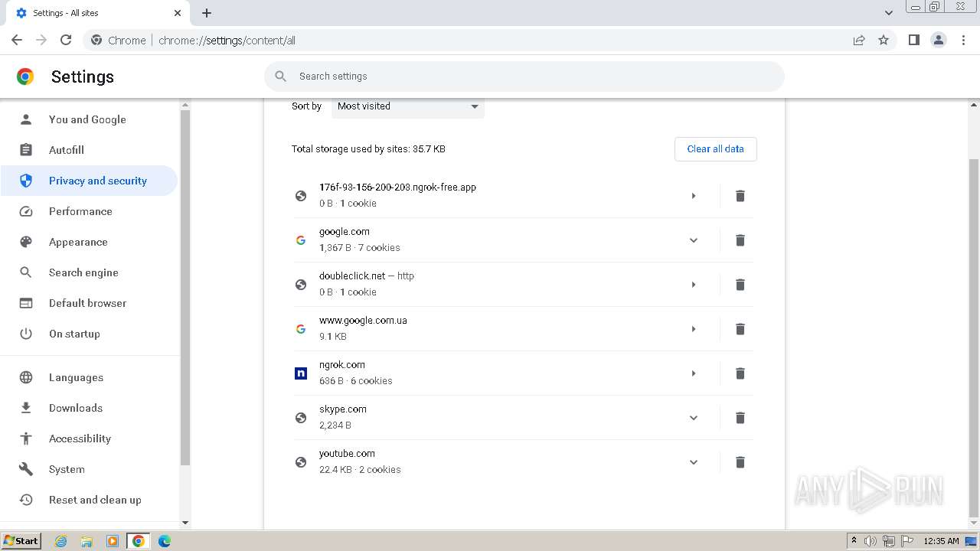Viewport: 980px width, 551px height.
Task: Open Windows Media Player from taskbar
Action: point(113,541)
